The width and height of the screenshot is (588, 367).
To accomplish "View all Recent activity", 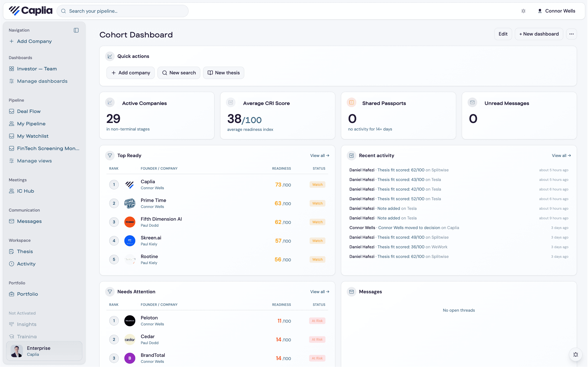I will (561, 155).
